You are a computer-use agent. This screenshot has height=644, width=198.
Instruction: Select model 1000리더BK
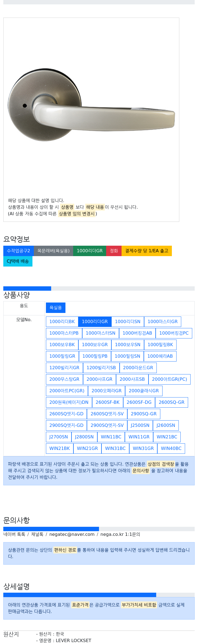click(62, 322)
